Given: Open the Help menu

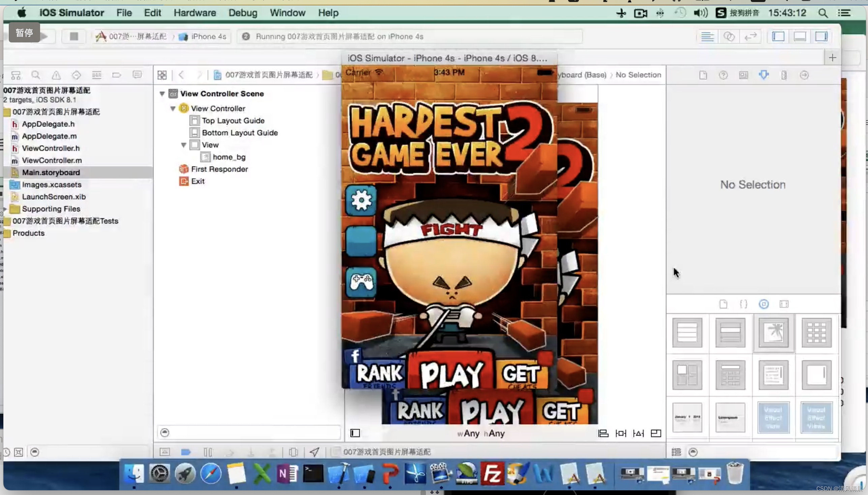Looking at the screenshot, I should point(328,13).
